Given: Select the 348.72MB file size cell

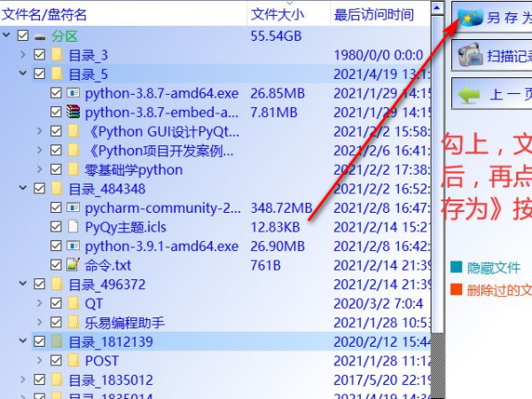Looking at the screenshot, I should point(281,207).
